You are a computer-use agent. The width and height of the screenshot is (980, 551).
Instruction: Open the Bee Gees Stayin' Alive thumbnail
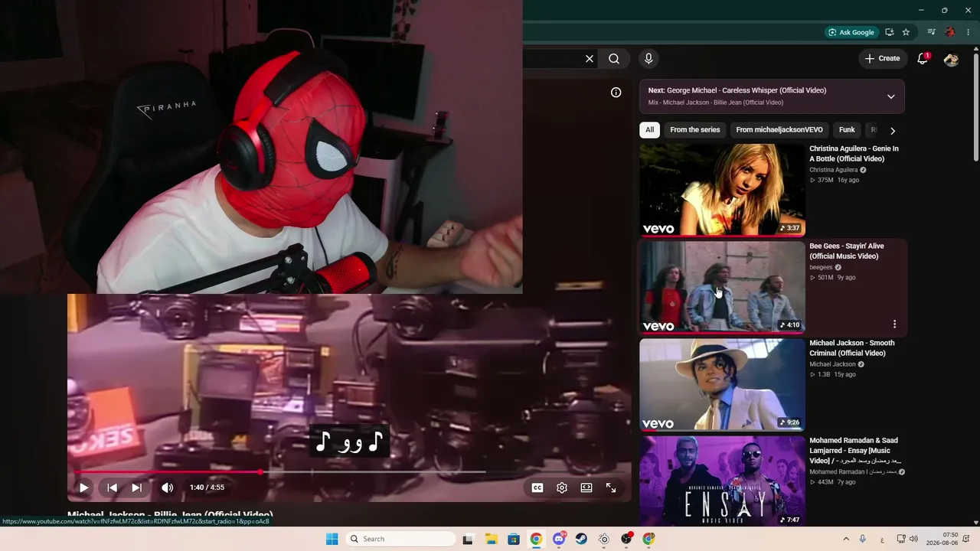click(722, 287)
